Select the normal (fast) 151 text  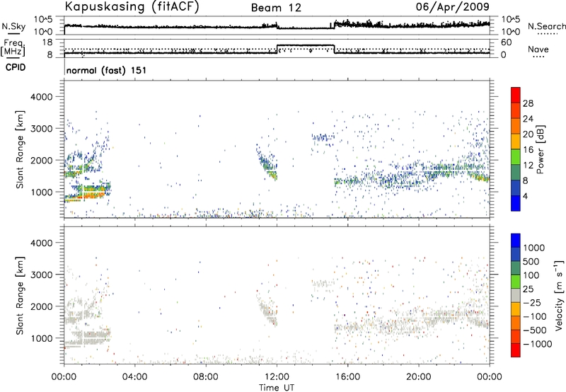[x=107, y=70]
